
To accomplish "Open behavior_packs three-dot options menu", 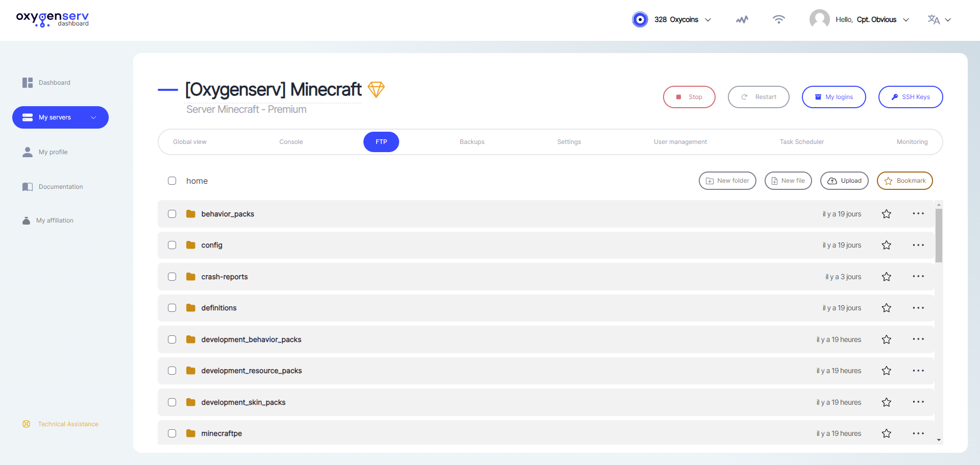I will coord(918,214).
